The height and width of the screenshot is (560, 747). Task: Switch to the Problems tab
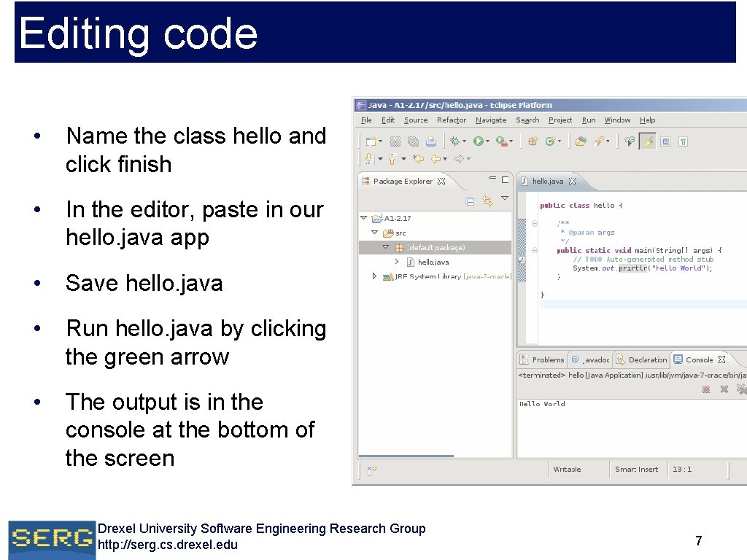[542, 359]
